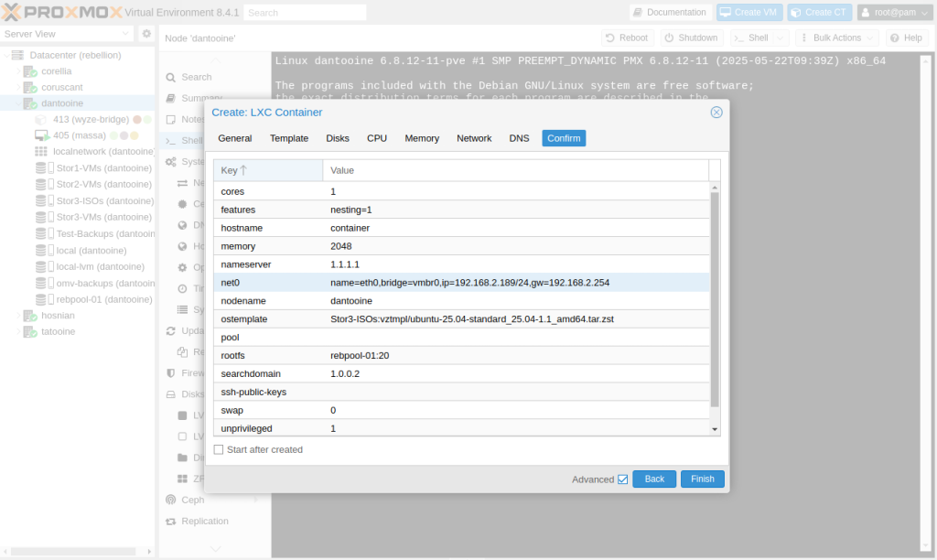Click the Proxmox logo
The height and width of the screenshot is (560, 937).
click(61, 12)
